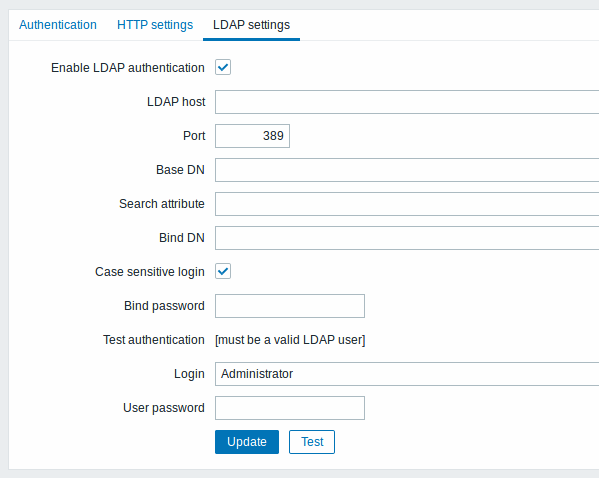Switch to the Authentication tab
Screen dimensions: 599x478
(x=58, y=25)
